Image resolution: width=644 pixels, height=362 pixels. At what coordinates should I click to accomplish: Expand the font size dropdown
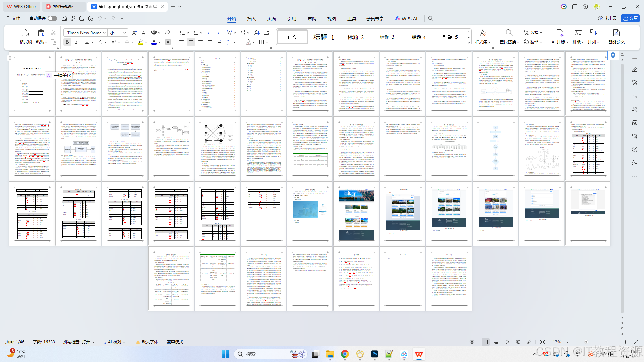[125, 33]
